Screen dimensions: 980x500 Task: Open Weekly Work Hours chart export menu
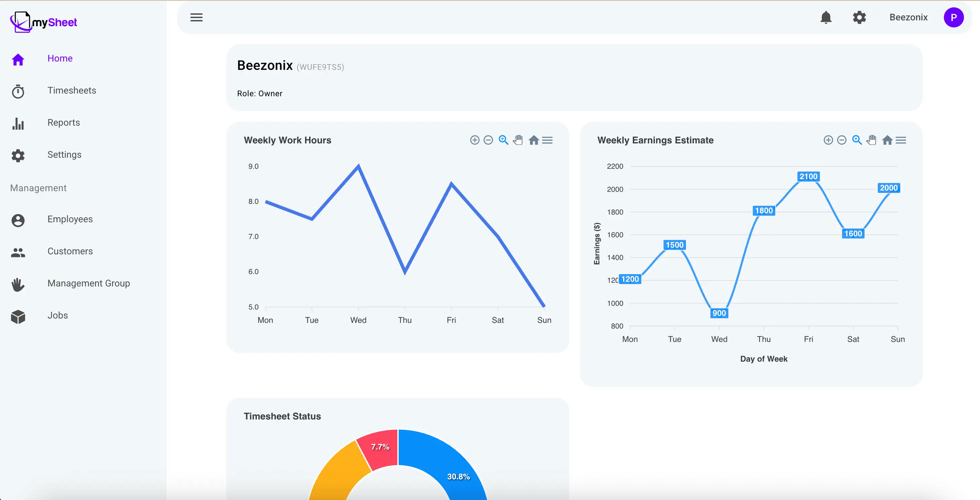click(547, 140)
